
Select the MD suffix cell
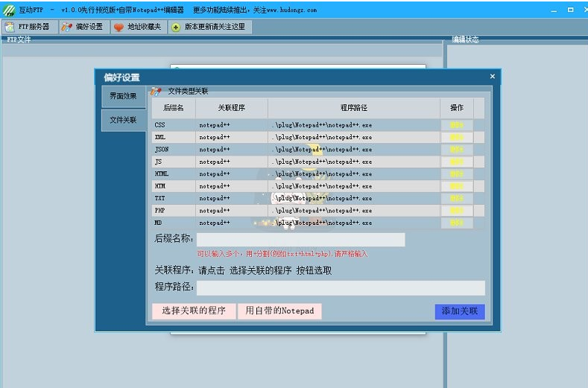click(x=174, y=223)
